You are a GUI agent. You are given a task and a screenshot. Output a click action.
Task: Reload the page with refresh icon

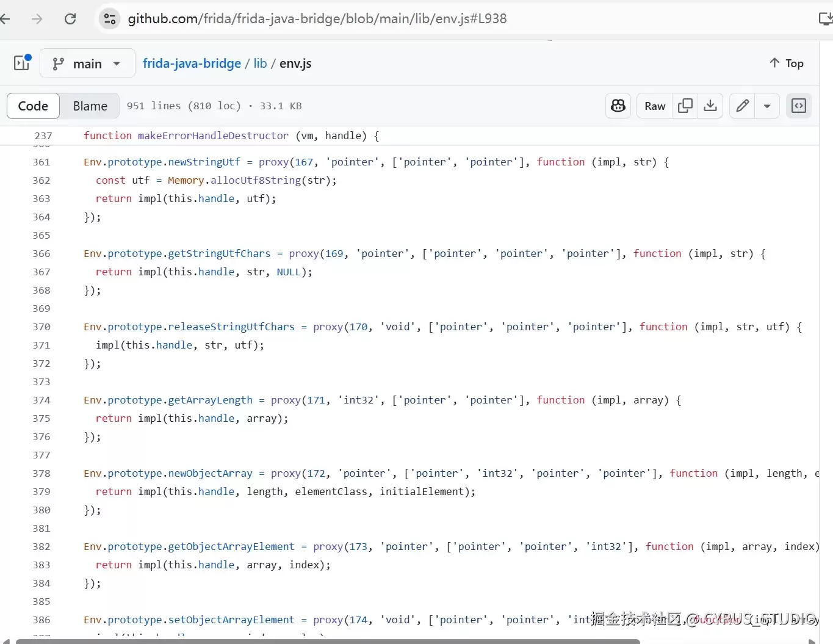tap(70, 19)
